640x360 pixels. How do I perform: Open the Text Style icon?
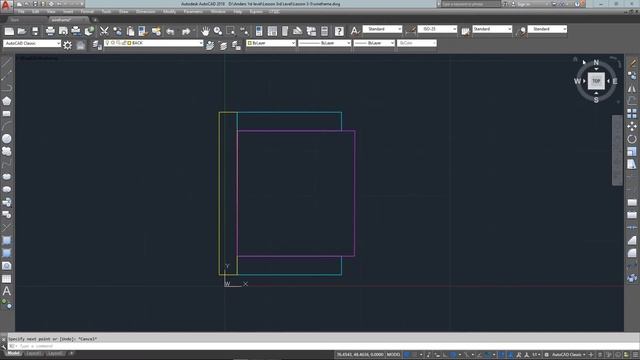click(x=355, y=31)
